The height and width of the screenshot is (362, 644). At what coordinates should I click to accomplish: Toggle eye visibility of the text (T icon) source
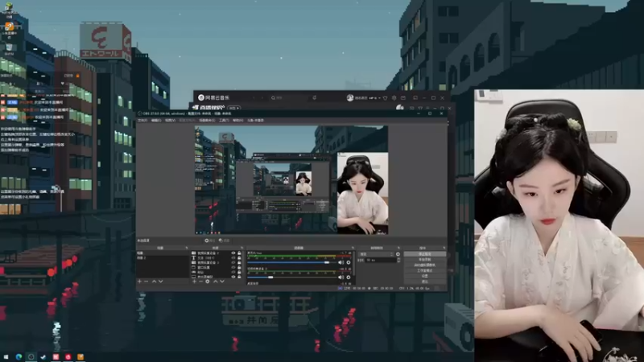pyautogui.click(x=233, y=257)
